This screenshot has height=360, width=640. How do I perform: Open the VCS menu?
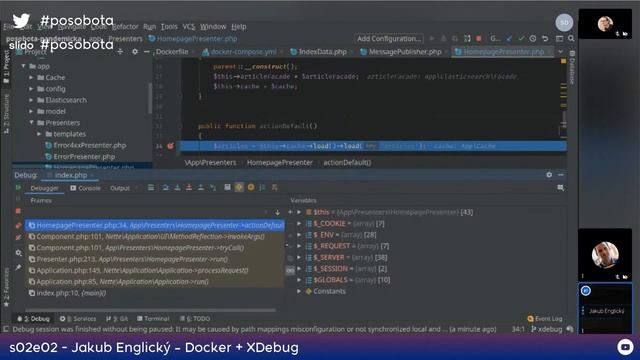pyautogui.click(x=189, y=27)
